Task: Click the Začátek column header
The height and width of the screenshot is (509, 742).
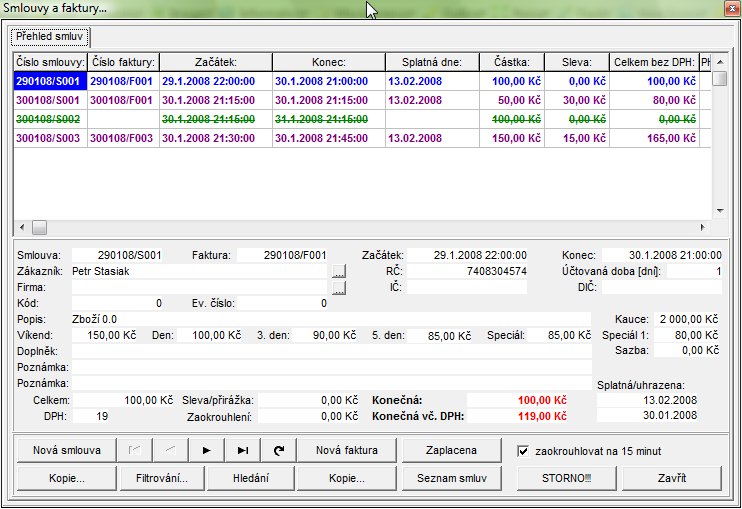Action: pos(216,62)
